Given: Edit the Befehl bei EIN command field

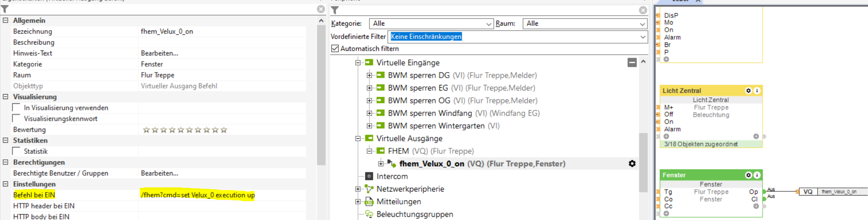Looking at the screenshot, I should [222, 195].
